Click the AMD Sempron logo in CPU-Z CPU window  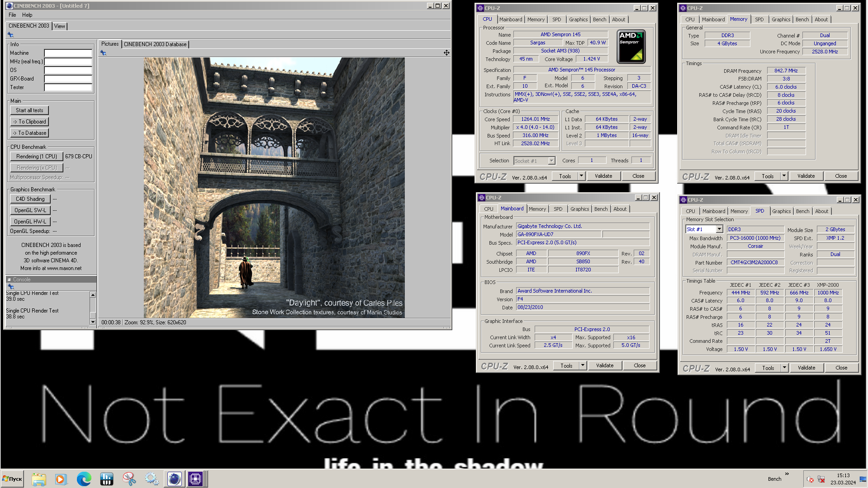tap(631, 47)
